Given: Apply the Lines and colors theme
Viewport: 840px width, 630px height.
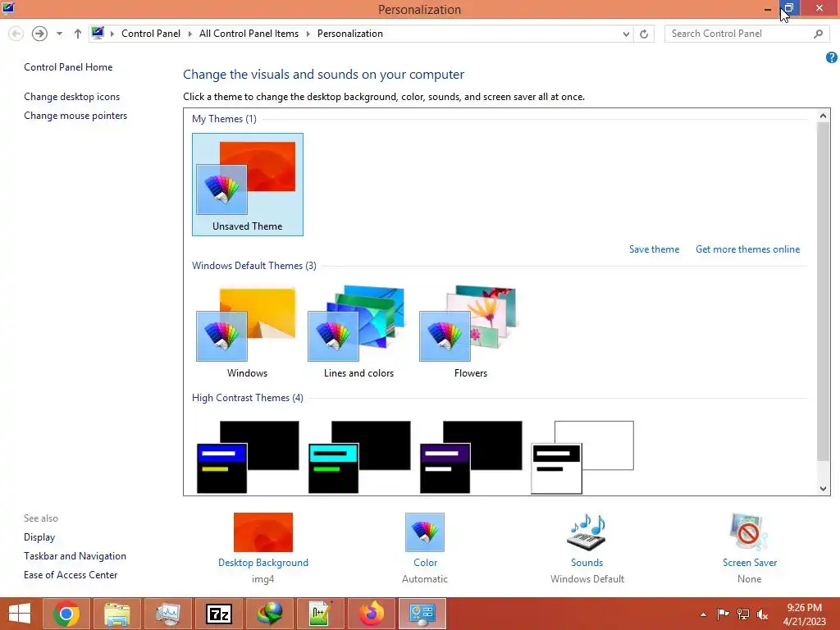Looking at the screenshot, I should point(358,332).
